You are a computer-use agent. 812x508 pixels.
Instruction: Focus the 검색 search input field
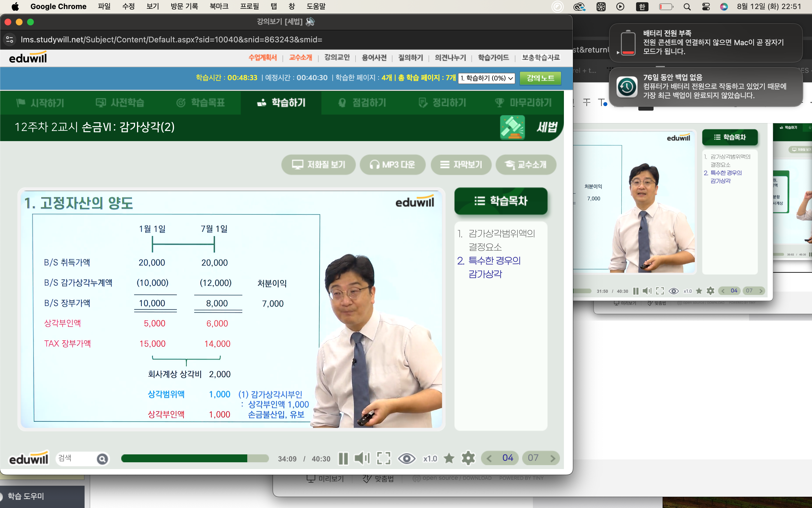click(x=76, y=458)
